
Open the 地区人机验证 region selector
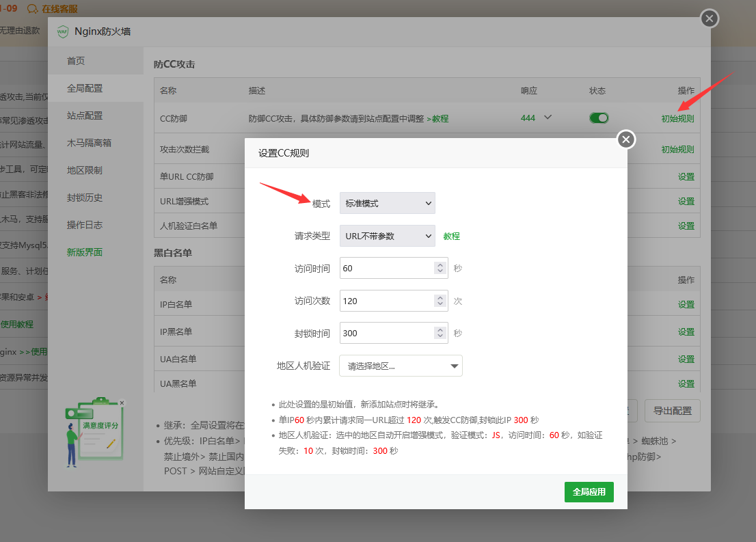pos(401,366)
